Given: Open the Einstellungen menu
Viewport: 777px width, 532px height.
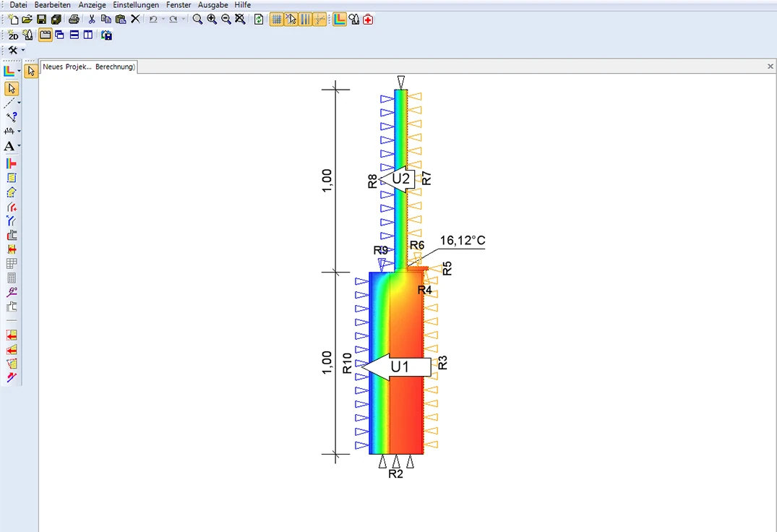Looking at the screenshot, I should tap(136, 5).
